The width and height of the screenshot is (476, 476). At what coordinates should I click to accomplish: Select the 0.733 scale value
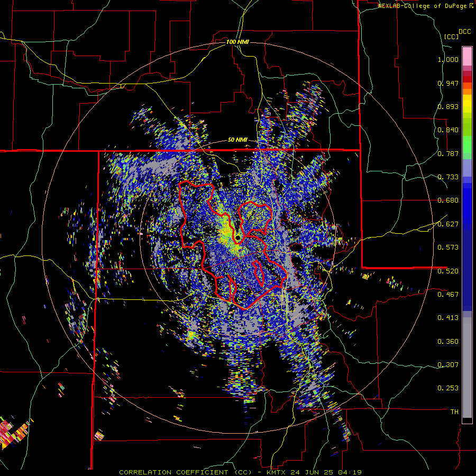[x=448, y=177]
